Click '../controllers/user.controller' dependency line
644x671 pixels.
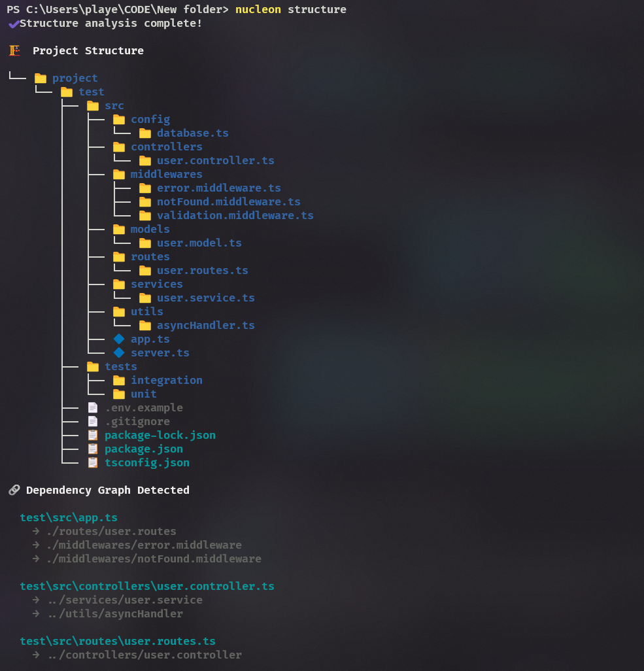144,655
